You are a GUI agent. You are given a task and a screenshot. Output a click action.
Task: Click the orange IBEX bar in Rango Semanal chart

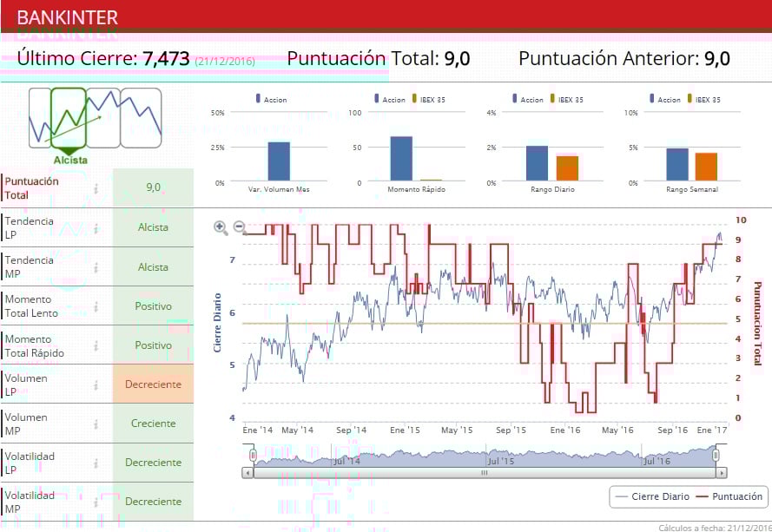point(706,167)
